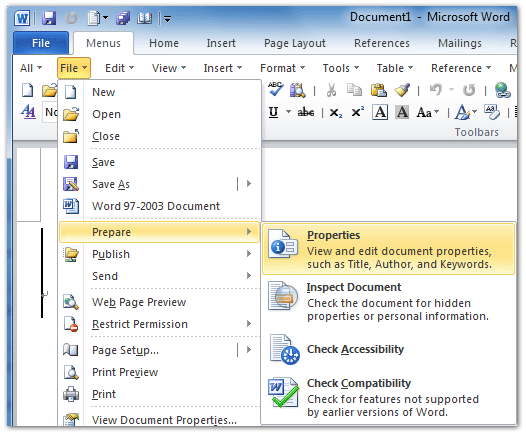Expand the Publish submenu
Viewport: 526px width, 434px height.
pos(160,254)
